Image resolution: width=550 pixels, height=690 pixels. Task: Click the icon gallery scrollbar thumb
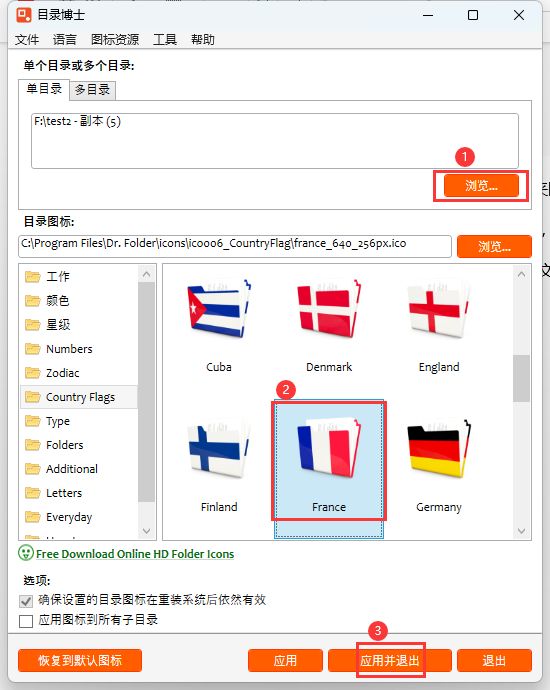tap(521, 378)
